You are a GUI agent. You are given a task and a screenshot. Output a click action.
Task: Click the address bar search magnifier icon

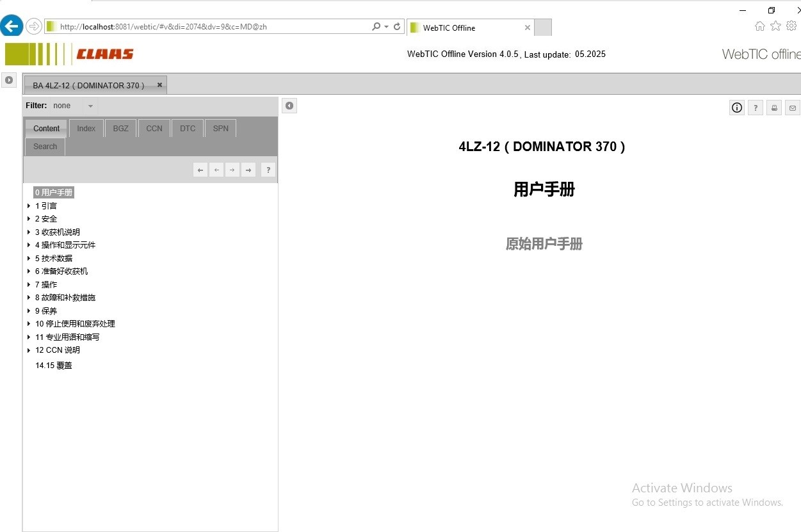click(376, 26)
